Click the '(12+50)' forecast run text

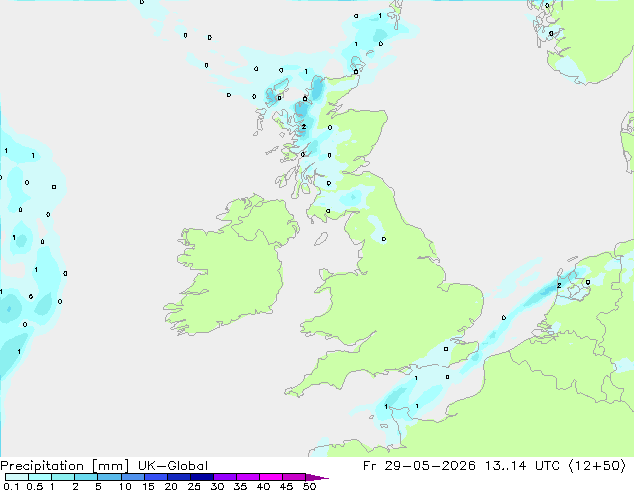click(598, 466)
